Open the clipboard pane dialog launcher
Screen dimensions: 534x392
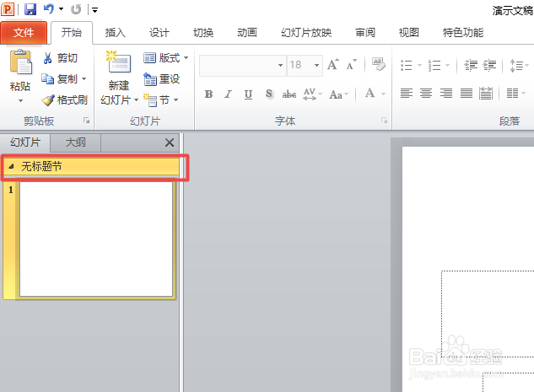(87, 121)
